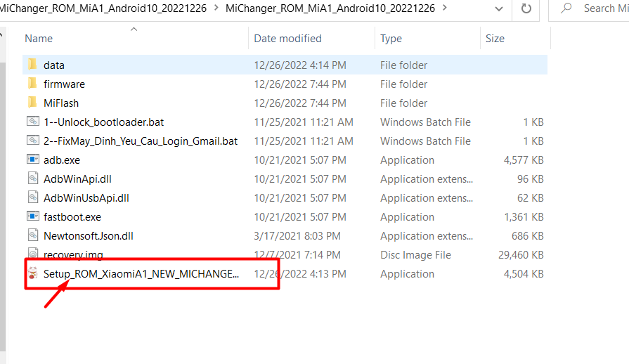Select the AdbWinApi.dll file icon
The image size is (629, 364).
[x=32, y=178]
